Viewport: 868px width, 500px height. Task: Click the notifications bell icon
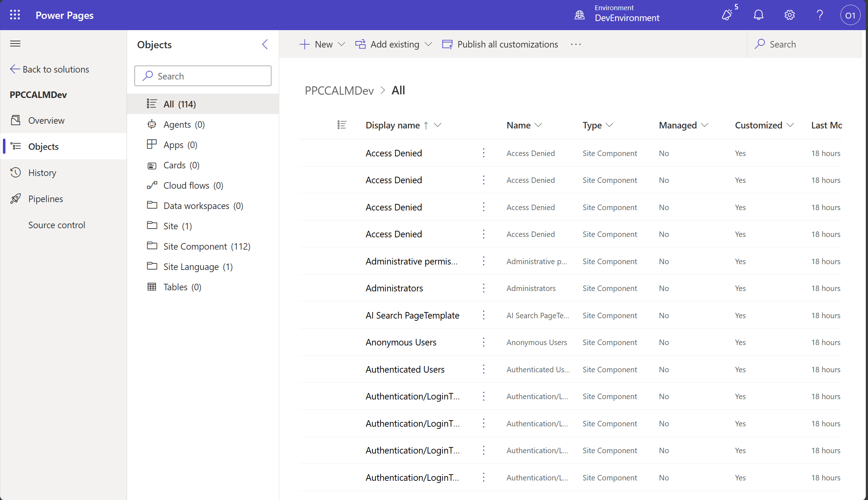pos(758,15)
